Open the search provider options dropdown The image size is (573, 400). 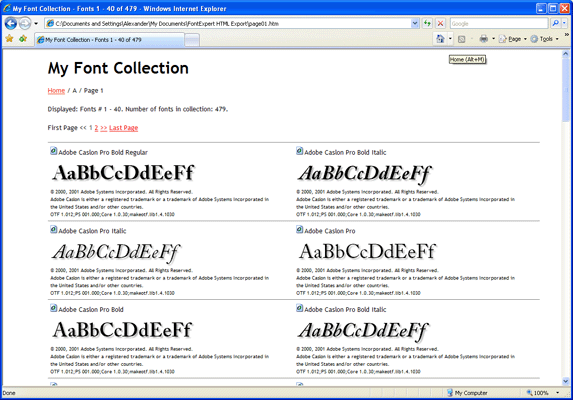(x=564, y=24)
